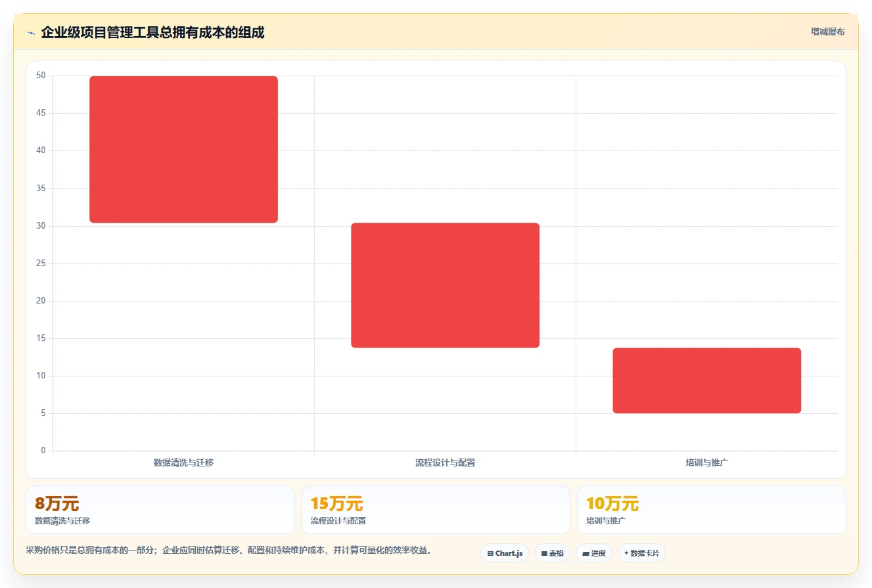The image size is (872, 588).
Task: Open the 10万元 培训与推广 card
Action: point(712,510)
